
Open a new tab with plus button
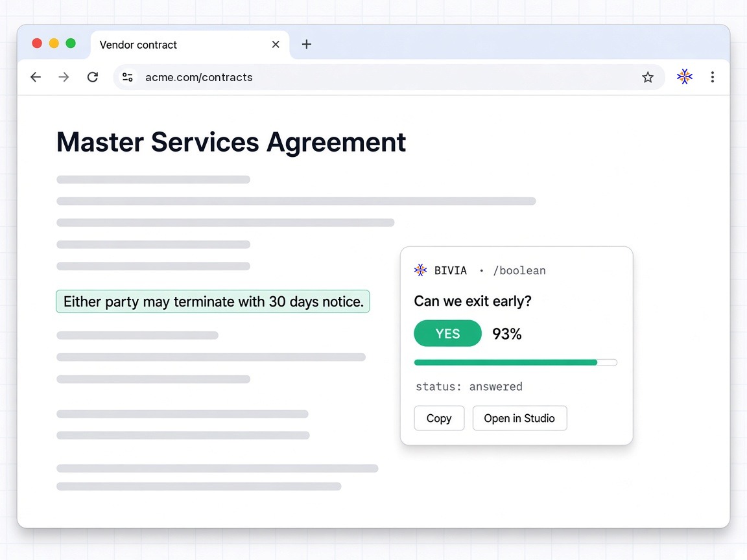pos(306,44)
